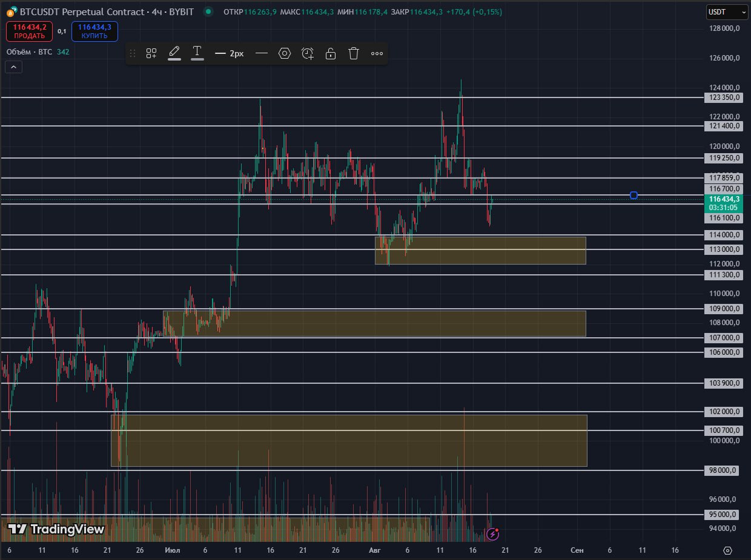This screenshot has height=560, width=751.
Task: Delete the drawing with trash icon
Action: tap(354, 53)
